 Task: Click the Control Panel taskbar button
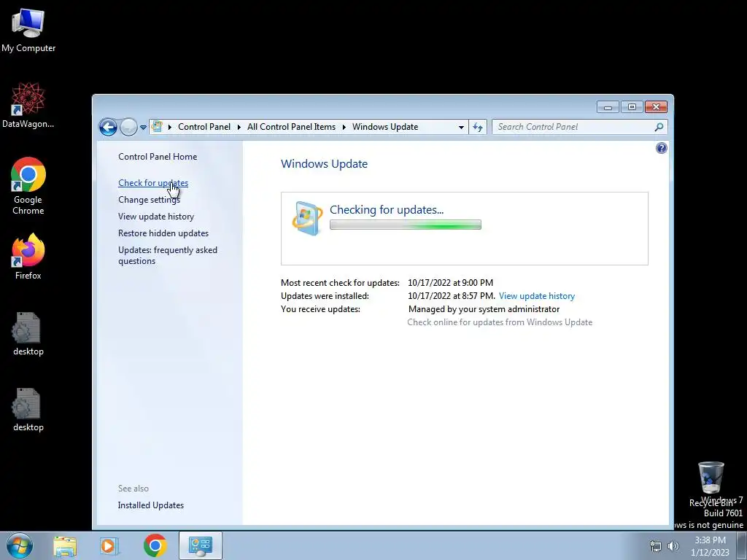(200, 545)
